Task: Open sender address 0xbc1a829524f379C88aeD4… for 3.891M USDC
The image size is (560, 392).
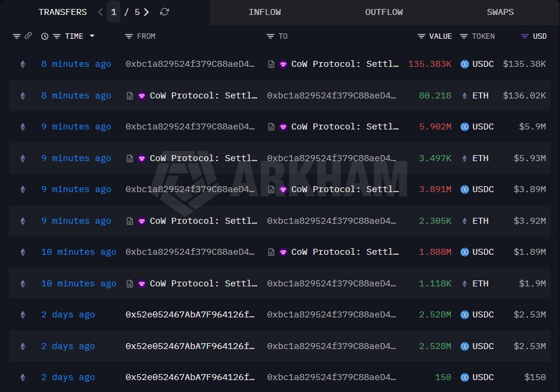Action: tap(190, 190)
